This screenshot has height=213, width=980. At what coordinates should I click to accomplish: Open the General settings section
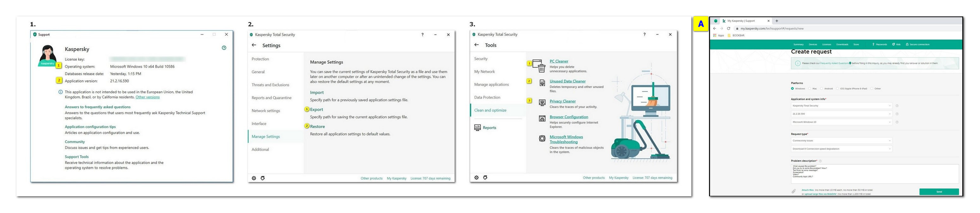[258, 72]
